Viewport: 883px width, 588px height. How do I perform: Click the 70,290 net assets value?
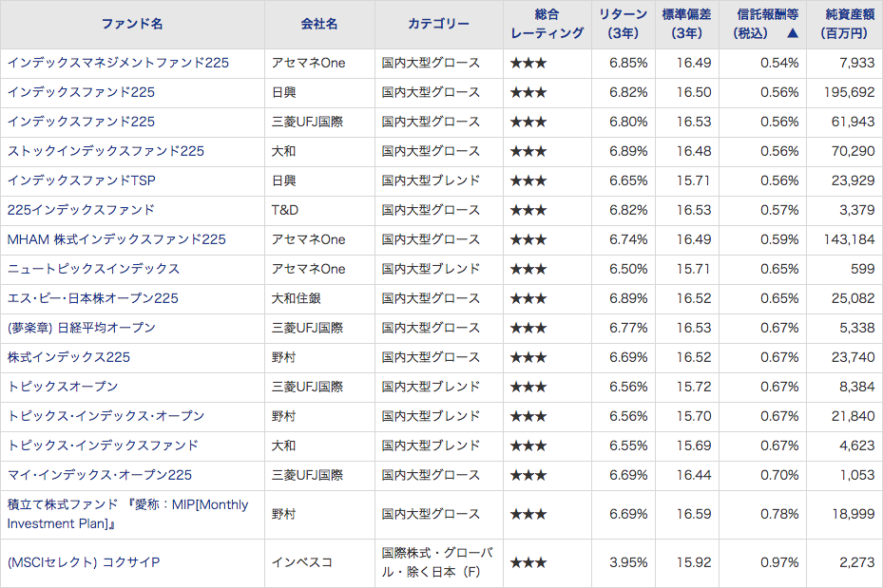854,151
